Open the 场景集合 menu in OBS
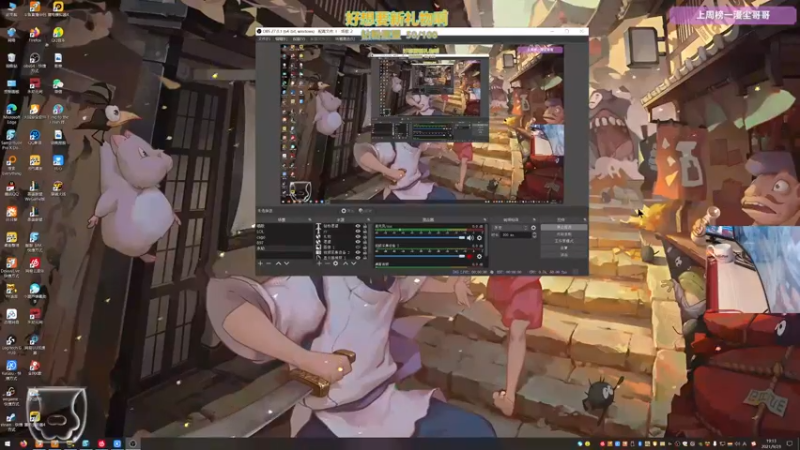800x450 pixels. 345,39
